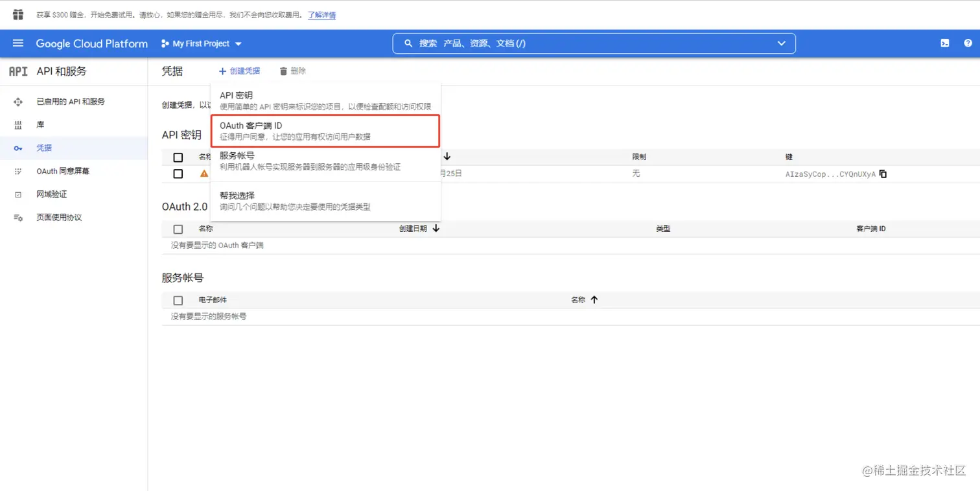
Task: Click the API 和服务 heading
Action: pos(62,71)
